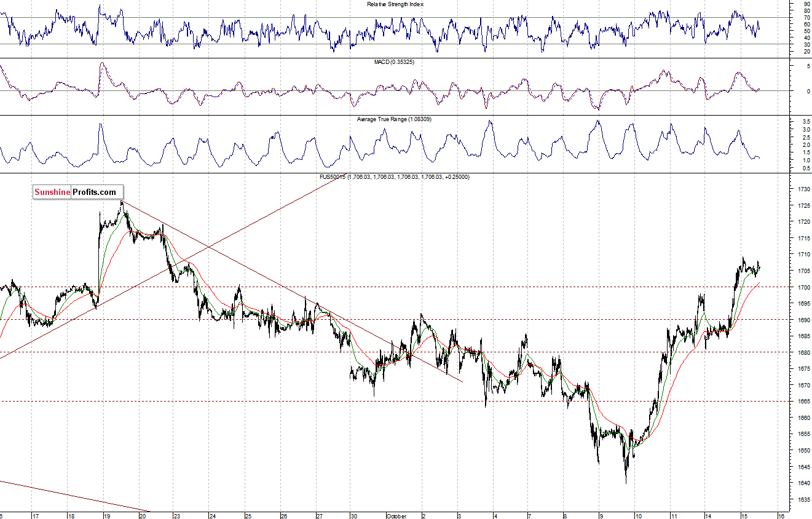The width and height of the screenshot is (812, 519).
Task: Click the 1710 price axis label
Action: click(x=804, y=254)
